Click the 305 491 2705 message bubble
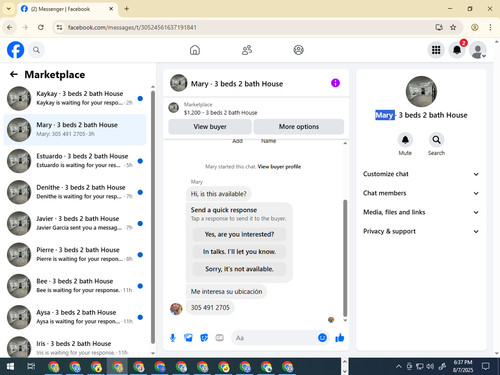 (x=210, y=307)
